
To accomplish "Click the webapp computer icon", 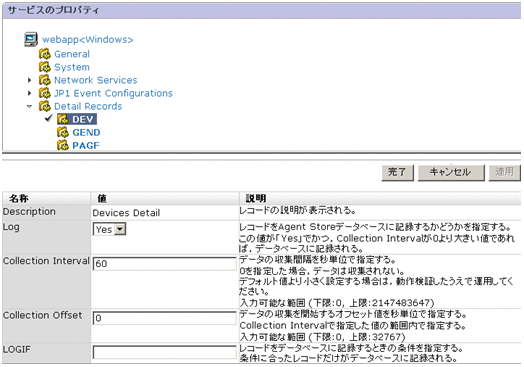I will (31, 39).
